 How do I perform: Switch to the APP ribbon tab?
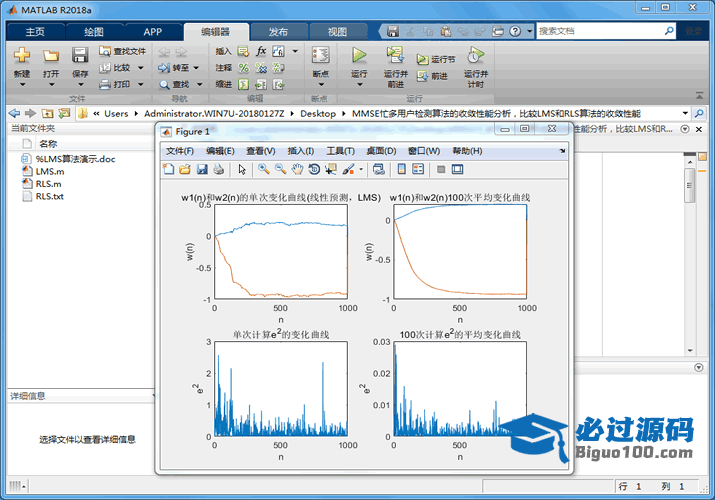(153, 31)
